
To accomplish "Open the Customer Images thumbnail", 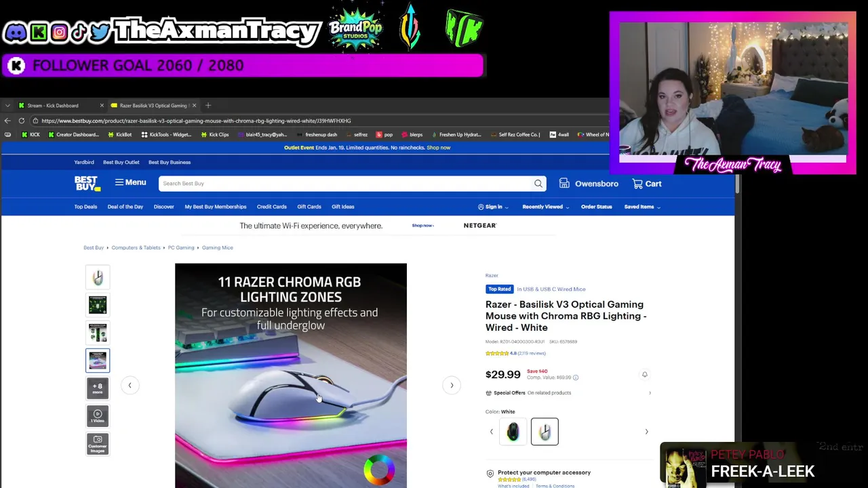I will point(98,443).
